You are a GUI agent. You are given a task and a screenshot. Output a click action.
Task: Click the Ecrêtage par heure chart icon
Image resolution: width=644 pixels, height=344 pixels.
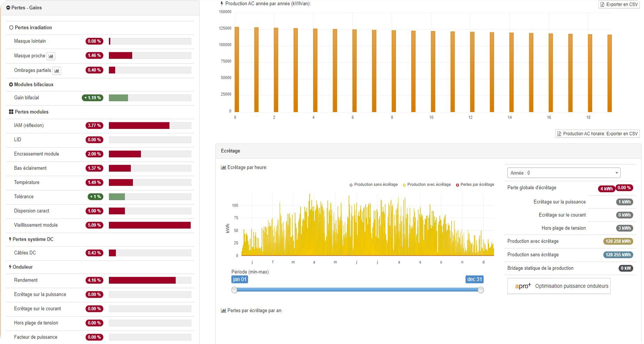coord(223,167)
